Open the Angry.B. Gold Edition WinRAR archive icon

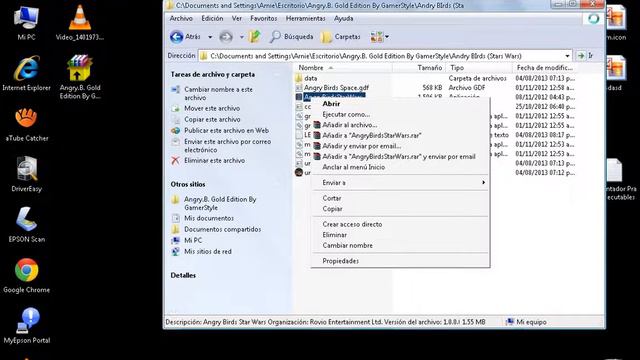click(80, 78)
